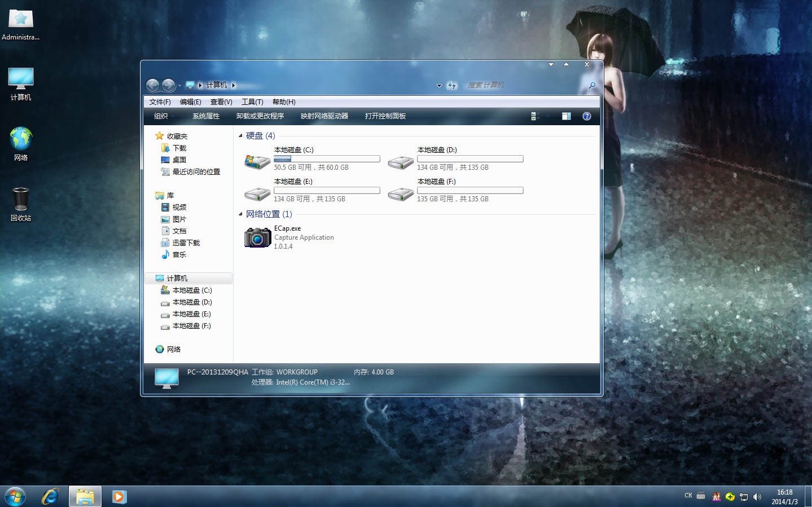Open the Windows Start menu
The height and width of the screenshot is (507, 812).
click(x=15, y=496)
